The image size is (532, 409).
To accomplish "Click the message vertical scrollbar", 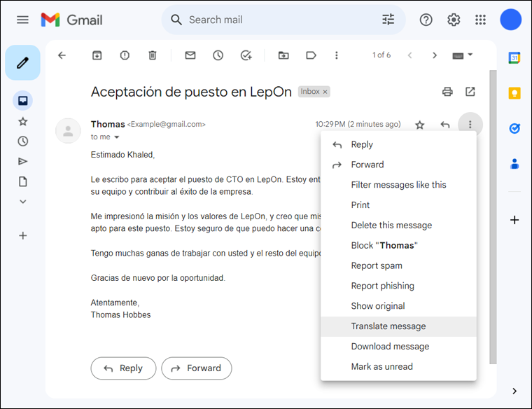I will pyautogui.click(x=493, y=217).
